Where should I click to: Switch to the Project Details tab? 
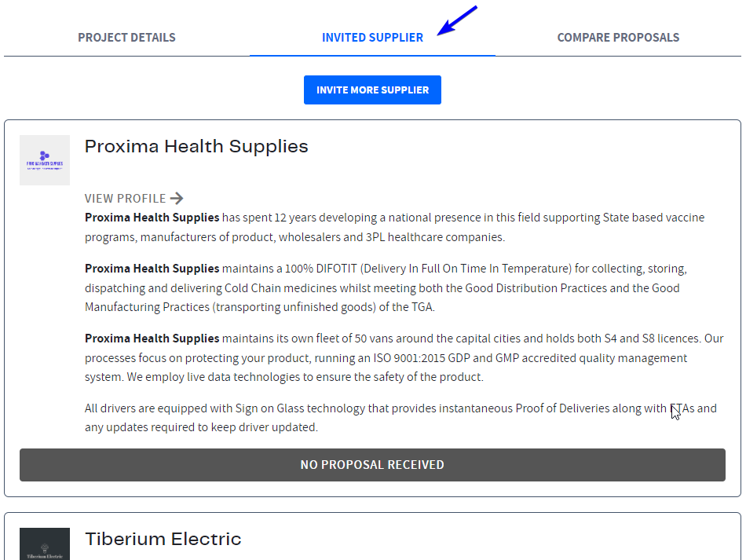(126, 38)
